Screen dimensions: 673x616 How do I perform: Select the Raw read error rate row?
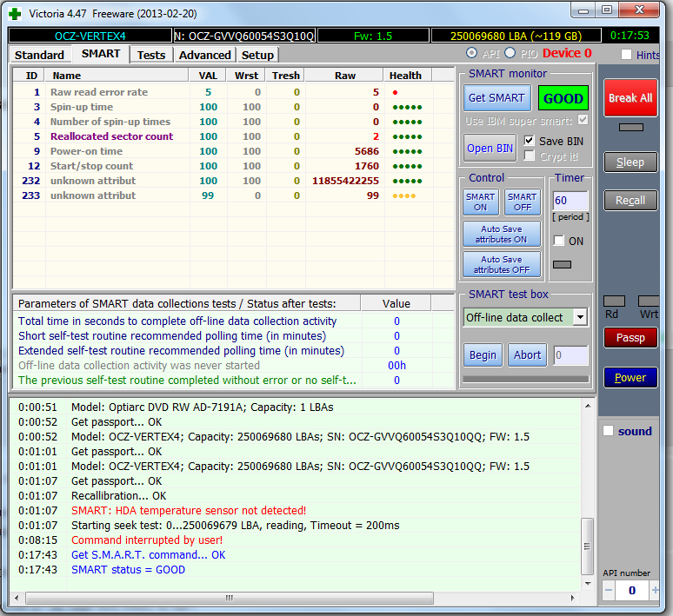point(234,92)
